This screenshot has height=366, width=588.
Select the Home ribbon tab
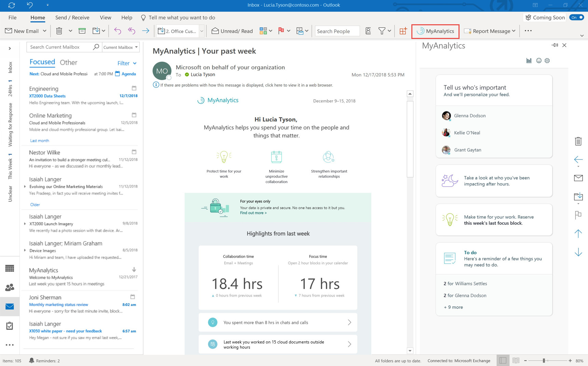pyautogui.click(x=38, y=17)
